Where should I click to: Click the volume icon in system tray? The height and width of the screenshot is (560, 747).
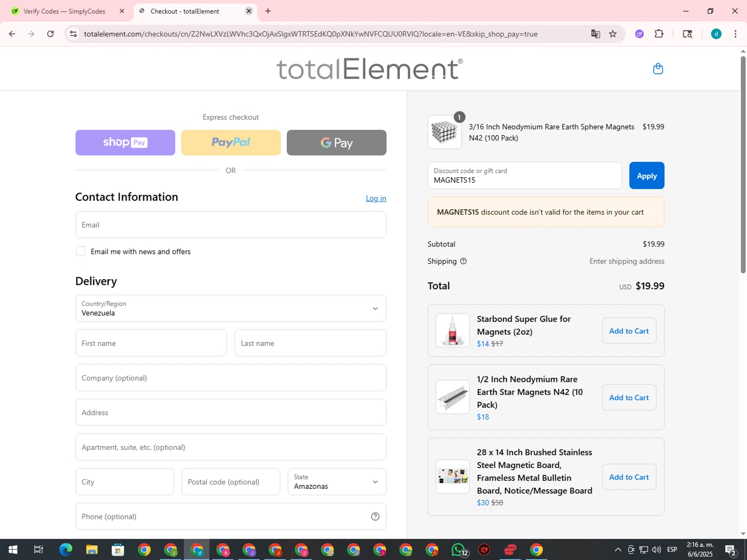tap(656, 550)
